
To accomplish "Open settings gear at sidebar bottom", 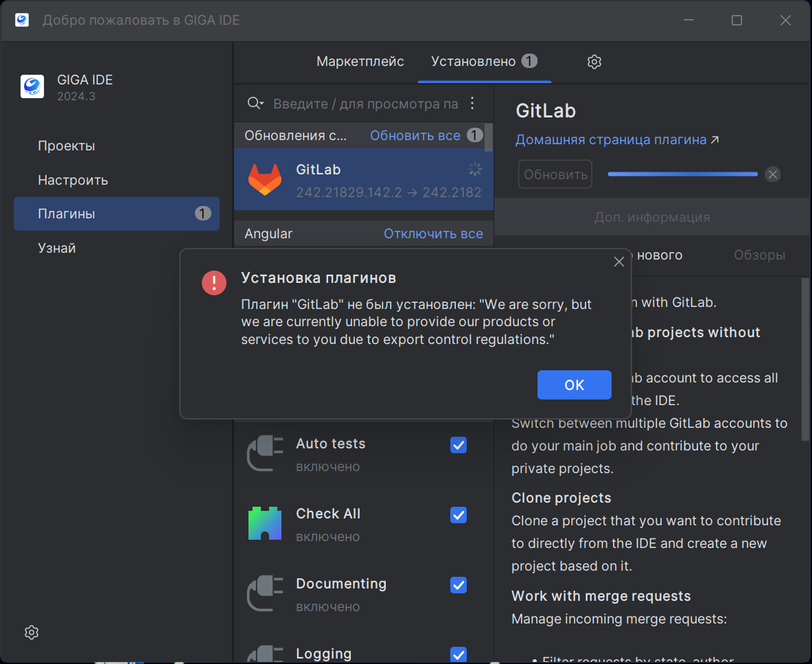I will pos(32,632).
